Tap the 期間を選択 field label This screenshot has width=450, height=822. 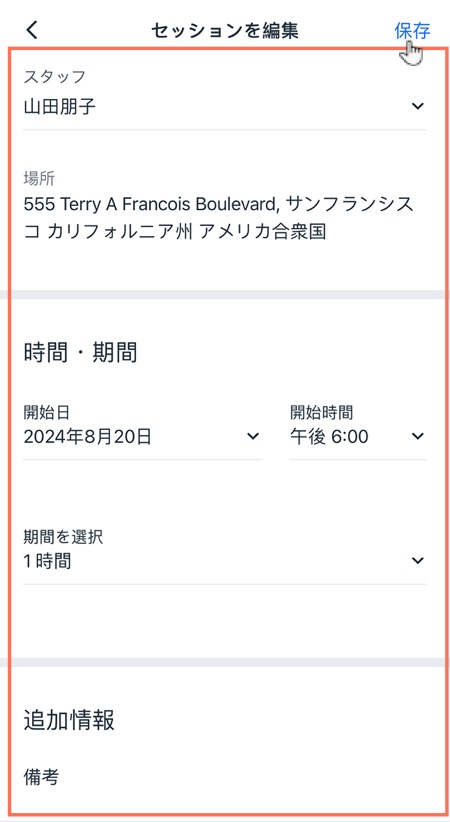tap(63, 537)
